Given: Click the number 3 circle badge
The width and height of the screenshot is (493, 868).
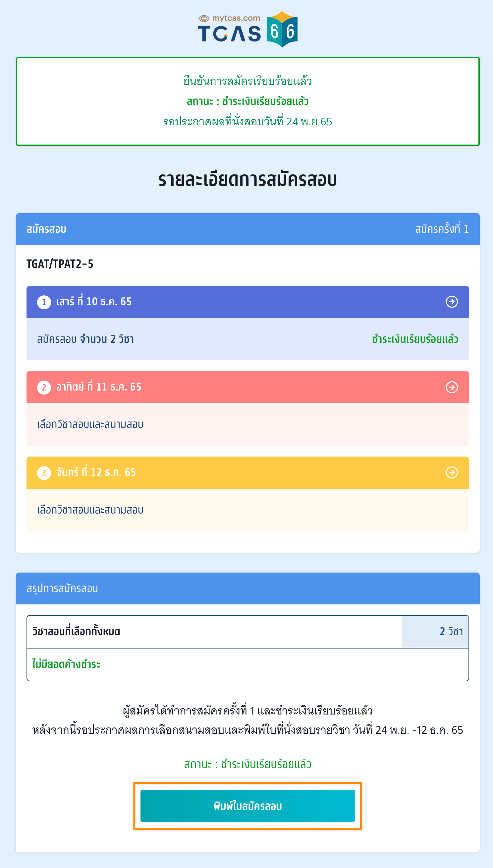Looking at the screenshot, I should (44, 472).
